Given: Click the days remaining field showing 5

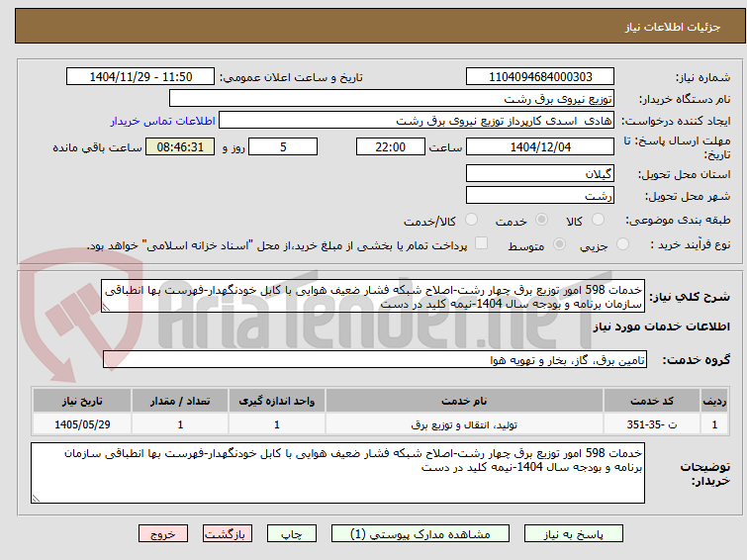Looking at the screenshot, I should (283, 146).
